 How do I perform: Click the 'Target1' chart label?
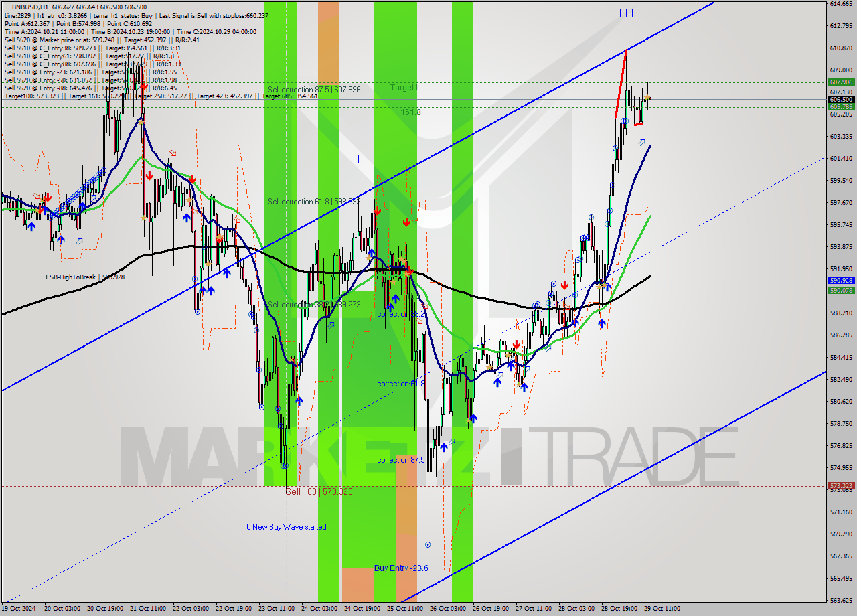pos(404,88)
